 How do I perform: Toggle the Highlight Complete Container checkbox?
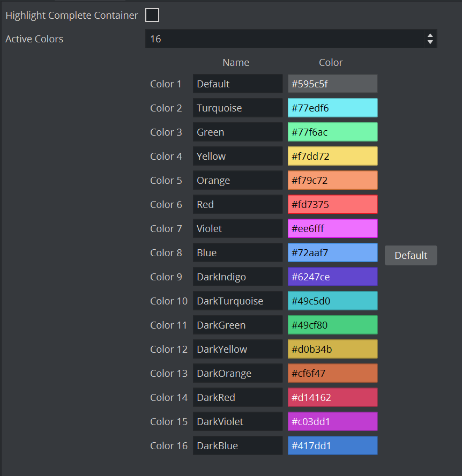(x=152, y=16)
